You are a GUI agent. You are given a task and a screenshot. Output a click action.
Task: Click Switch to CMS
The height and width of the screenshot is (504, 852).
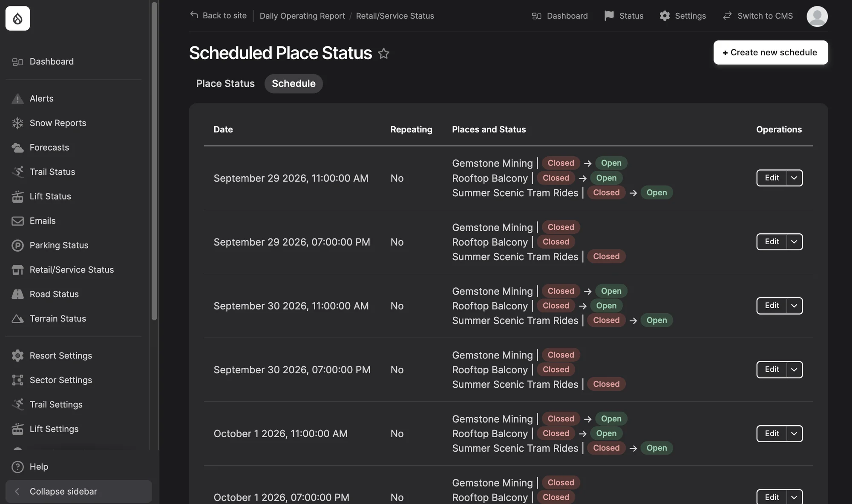[x=758, y=16]
